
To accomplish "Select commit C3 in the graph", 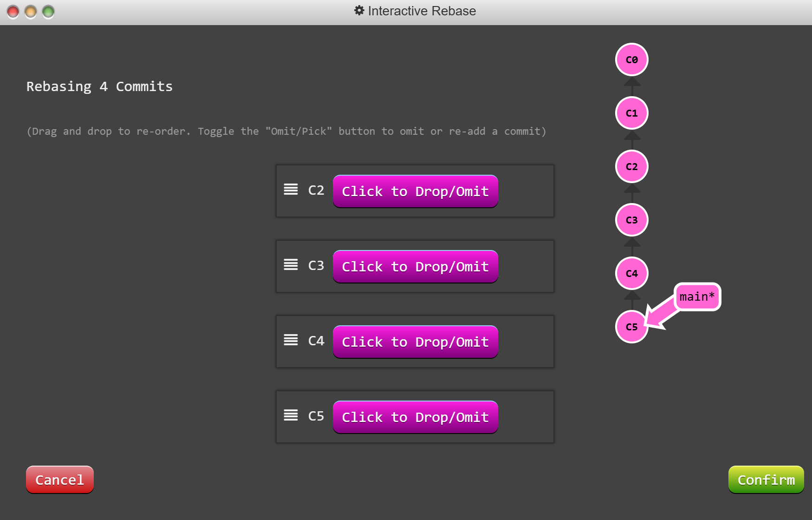I will (631, 220).
